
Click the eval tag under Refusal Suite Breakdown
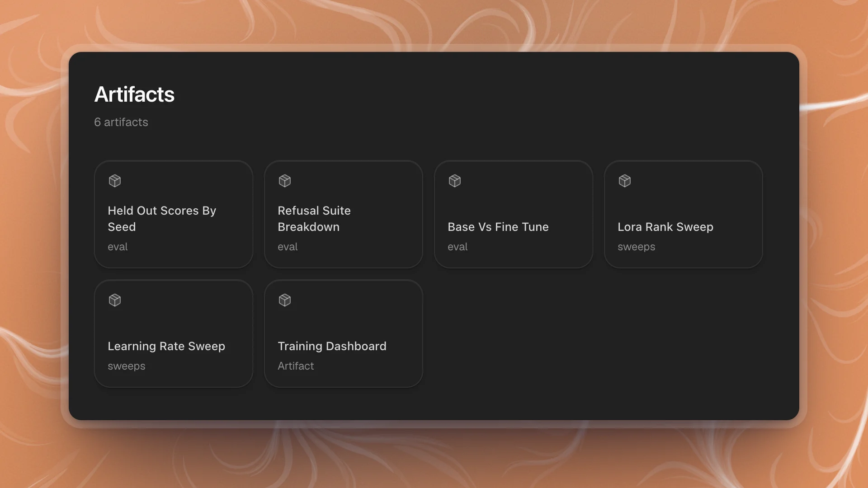click(288, 247)
